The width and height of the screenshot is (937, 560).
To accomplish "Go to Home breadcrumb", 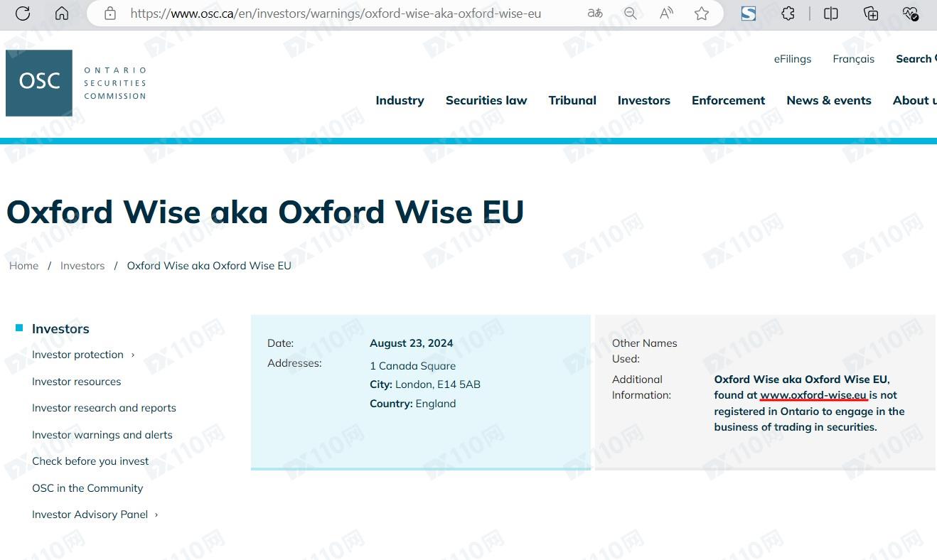I will point(23,266).
